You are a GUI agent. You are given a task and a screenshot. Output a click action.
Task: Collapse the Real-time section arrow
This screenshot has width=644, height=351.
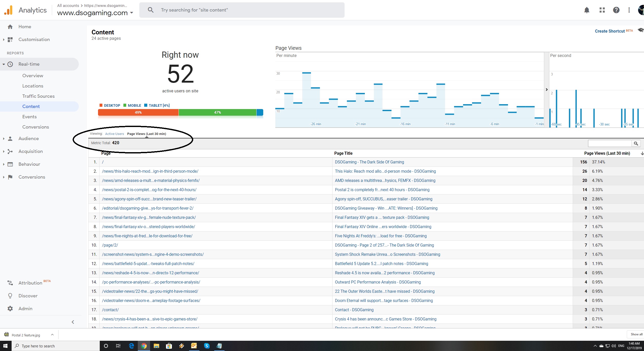pyautogui.click(x=4, y=64)
